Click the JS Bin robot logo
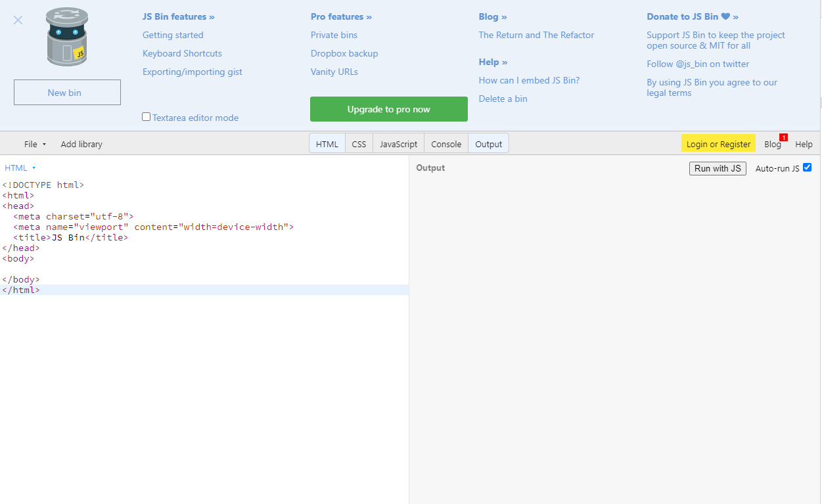Screen dimensions: 822x504 [67, 37]
